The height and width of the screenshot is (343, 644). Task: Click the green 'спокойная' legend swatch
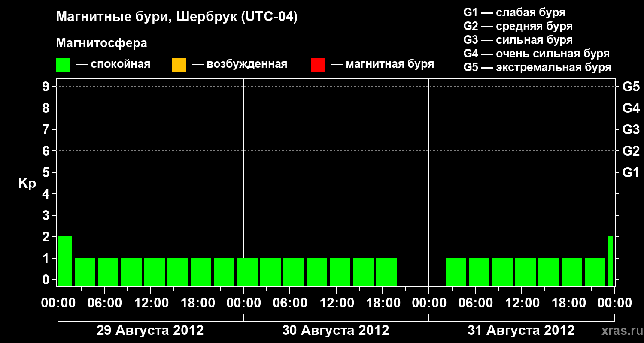point(63,65)
